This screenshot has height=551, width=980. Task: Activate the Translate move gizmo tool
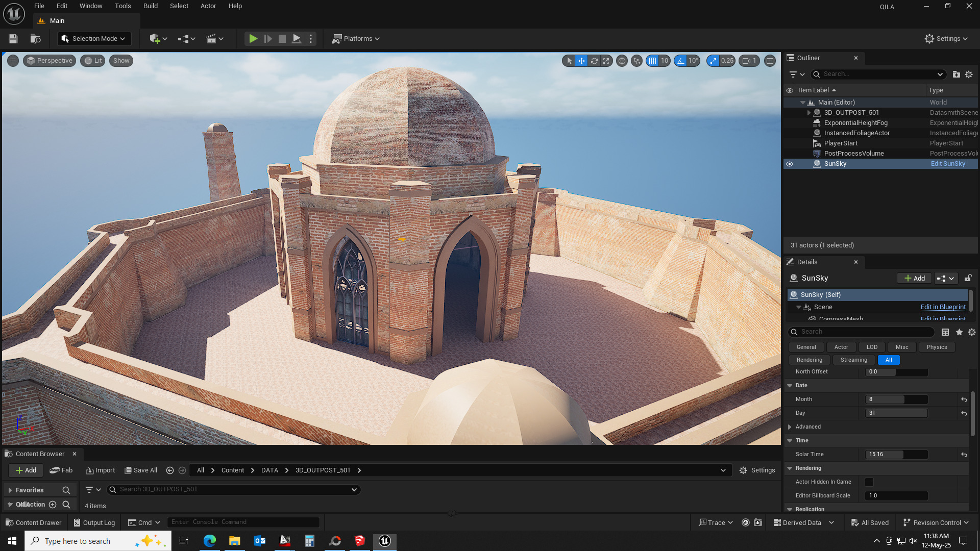[581, 61]
